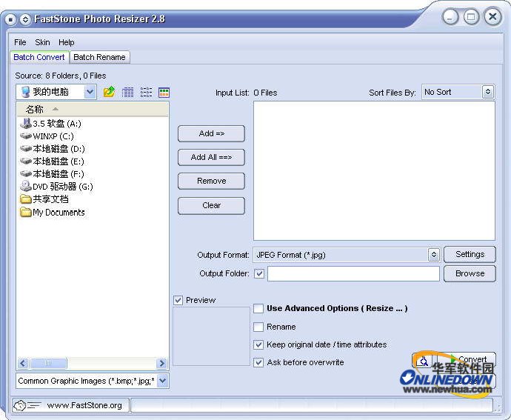Click the Clear button

click(x=211, y=205)
